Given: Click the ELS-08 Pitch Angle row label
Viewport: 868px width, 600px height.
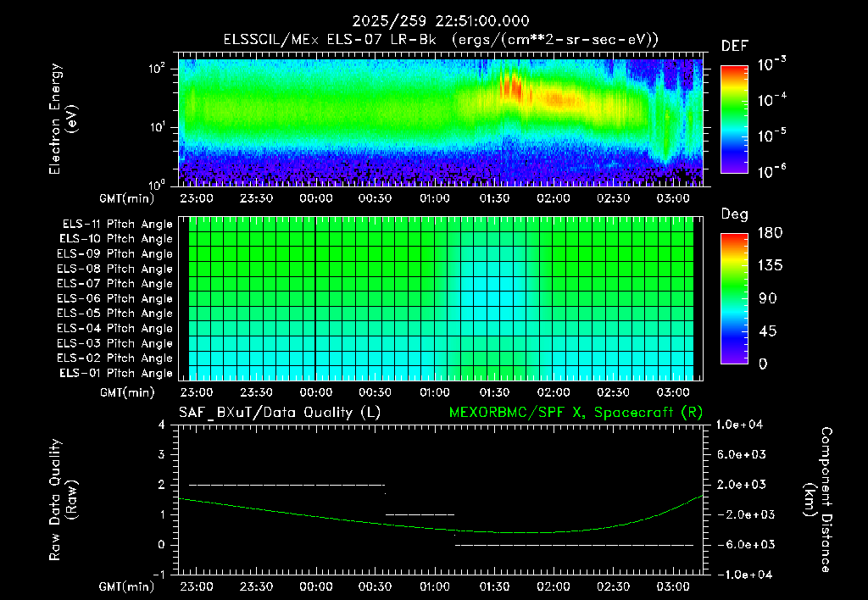Looking at the screenshot, I should pyautogui.click(x=115, y=269).
